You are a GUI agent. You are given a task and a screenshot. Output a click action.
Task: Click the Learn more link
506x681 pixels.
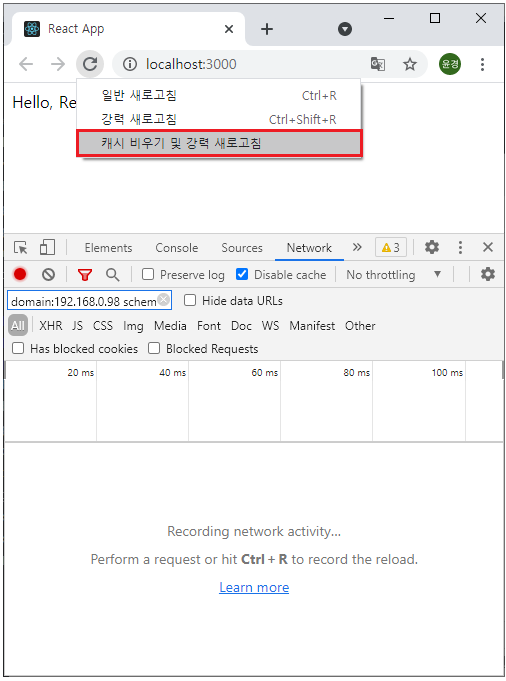[x=254, y=587]
